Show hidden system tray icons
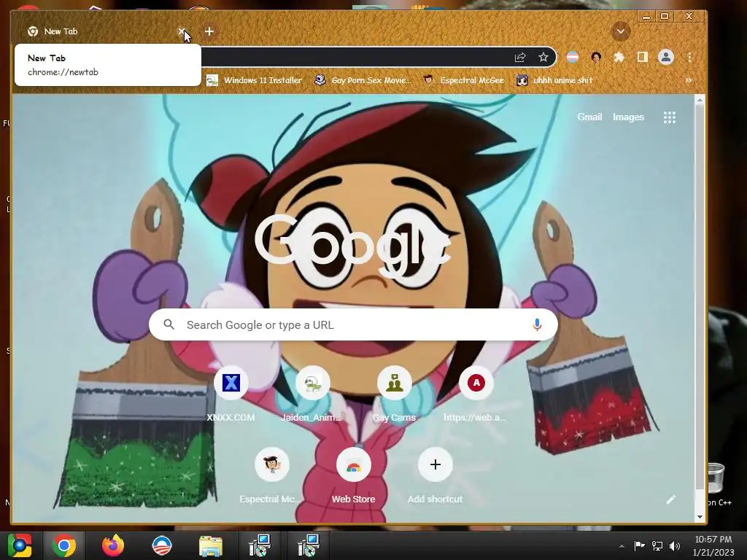Image resolution: width=747 pixels, height=560 pixels. point(622,546)
